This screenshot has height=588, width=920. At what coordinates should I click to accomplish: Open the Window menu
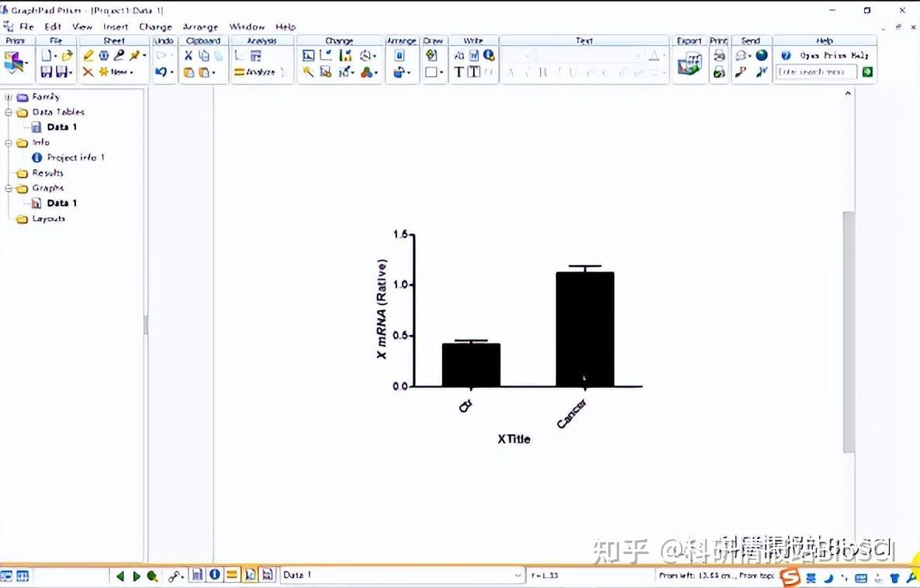[x=247, y=26]
